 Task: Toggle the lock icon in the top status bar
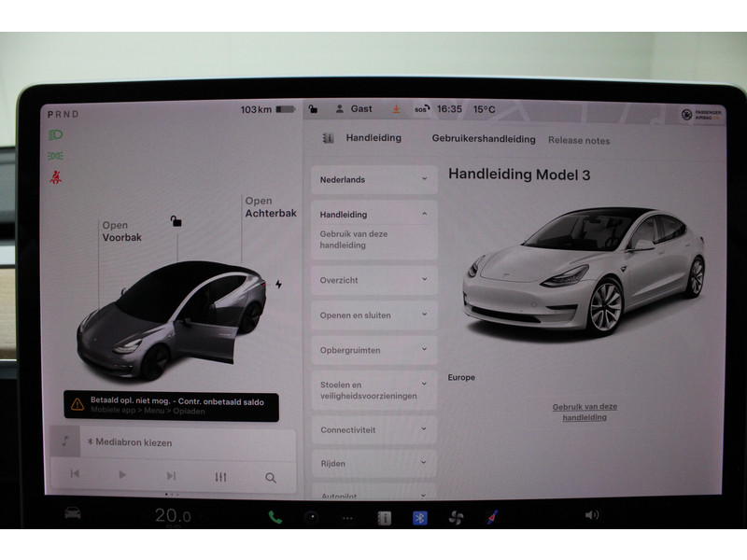click(313, 109)
